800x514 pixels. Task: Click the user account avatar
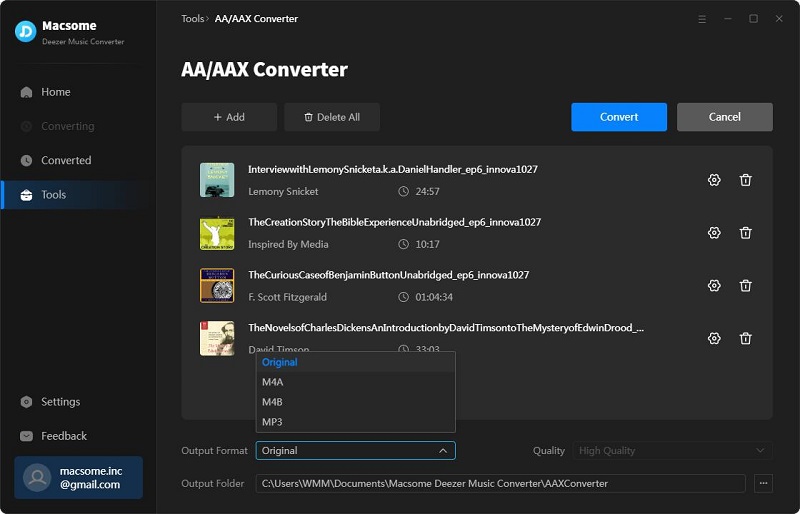point(37,477)
